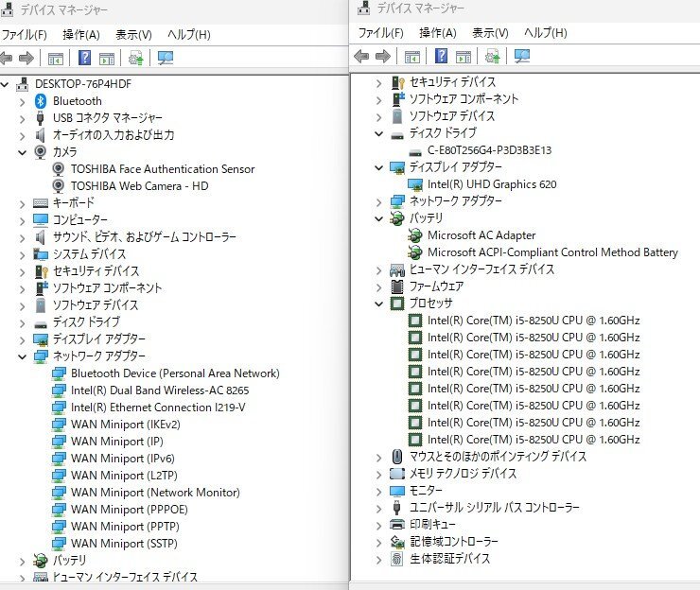Viewport: 700px width, 590px height.
Task: Expand 記憶域コントローラー category
Action: click(x=379, y=543)
